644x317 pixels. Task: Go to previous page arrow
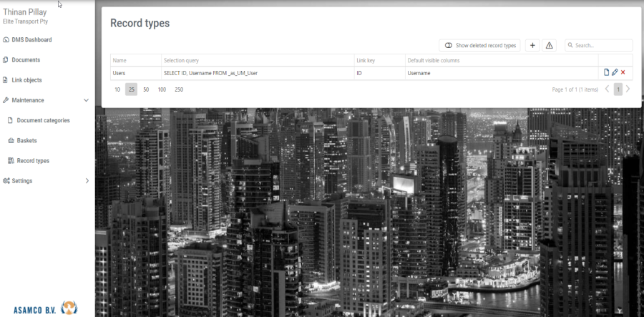pos(607,89)
